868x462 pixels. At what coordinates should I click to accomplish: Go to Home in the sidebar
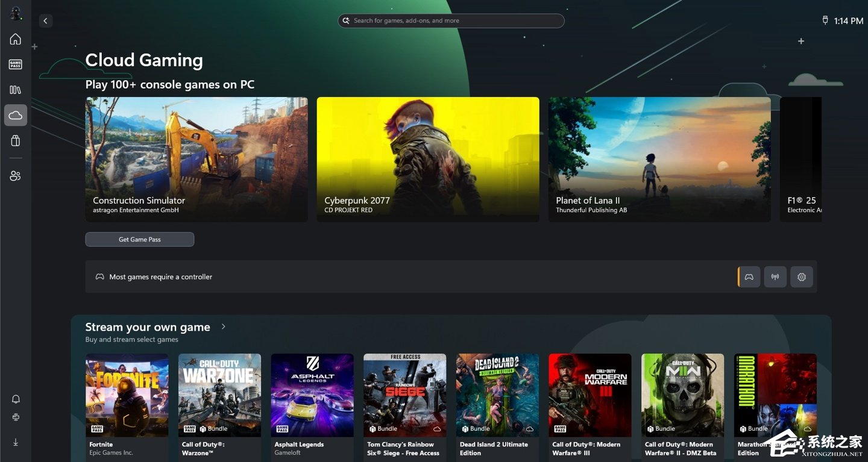click(x=16, y=39)
